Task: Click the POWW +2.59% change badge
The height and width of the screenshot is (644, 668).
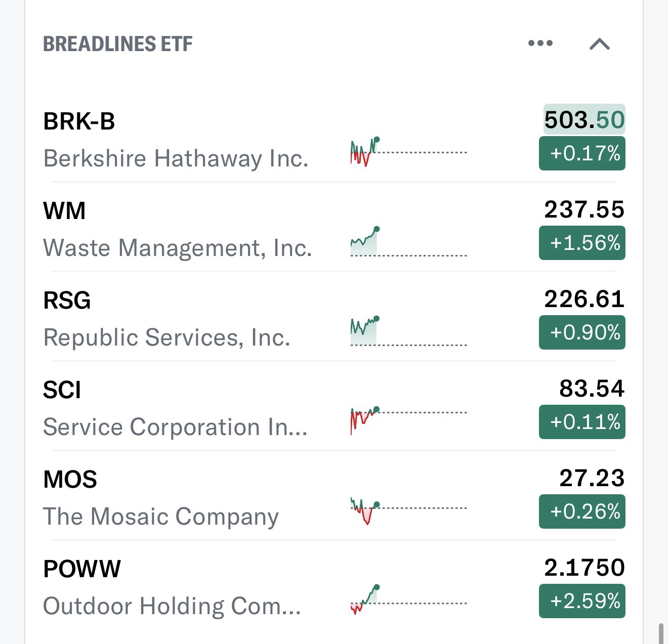Action: pos(582,601)
